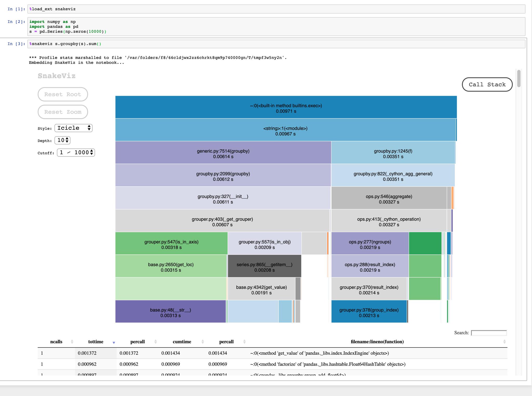Viewport: 532px width, 396px height.
Task: Focus the Search input field
Action: 489,333
